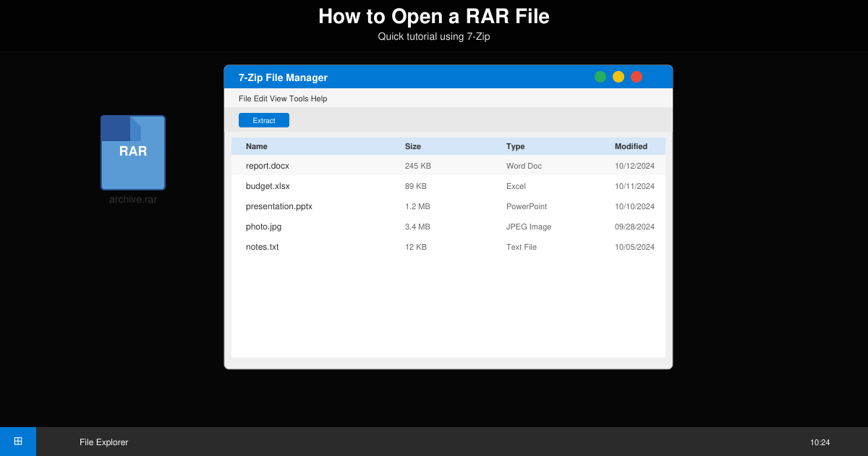Click the green window control circle
Image resolution: width=868 pixels, height=456 pixels.
(x=600, y=77)
